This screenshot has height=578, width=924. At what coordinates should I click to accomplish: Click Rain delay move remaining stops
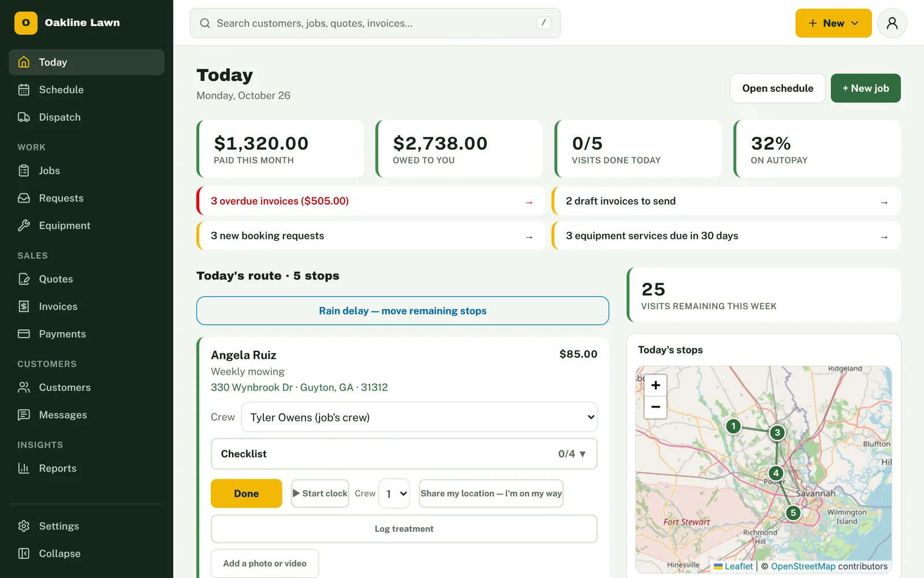403,311
